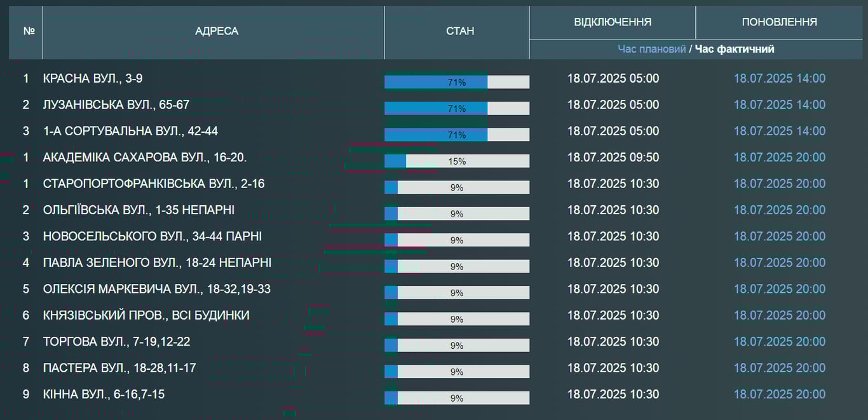Screen dimensions: 868x420
Task: Select the ВІДКЛЮЧЕННЯ column header
Action: coord(612,22)
